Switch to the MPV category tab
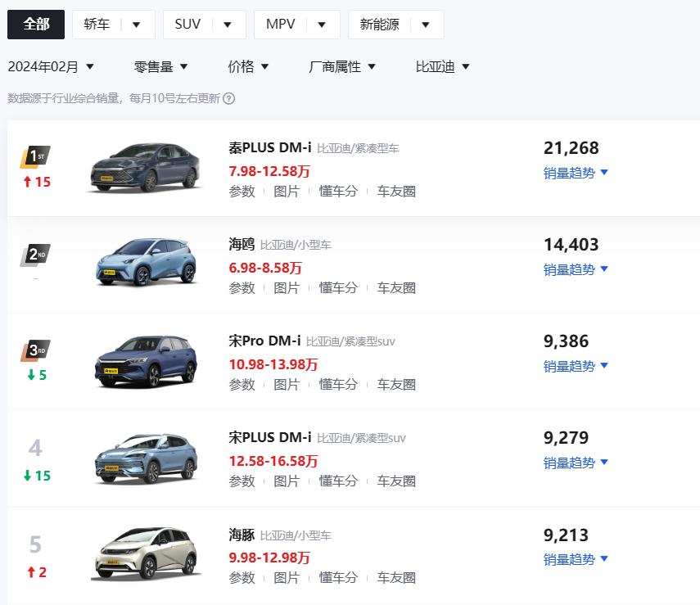This screenshot has width=700, height=605. (x=280, y=25)
